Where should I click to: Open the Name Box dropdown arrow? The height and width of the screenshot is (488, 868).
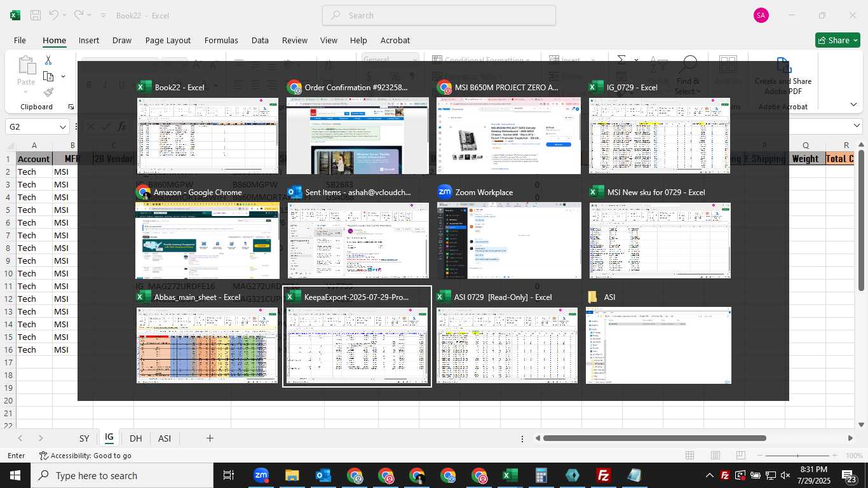point(63,127)
